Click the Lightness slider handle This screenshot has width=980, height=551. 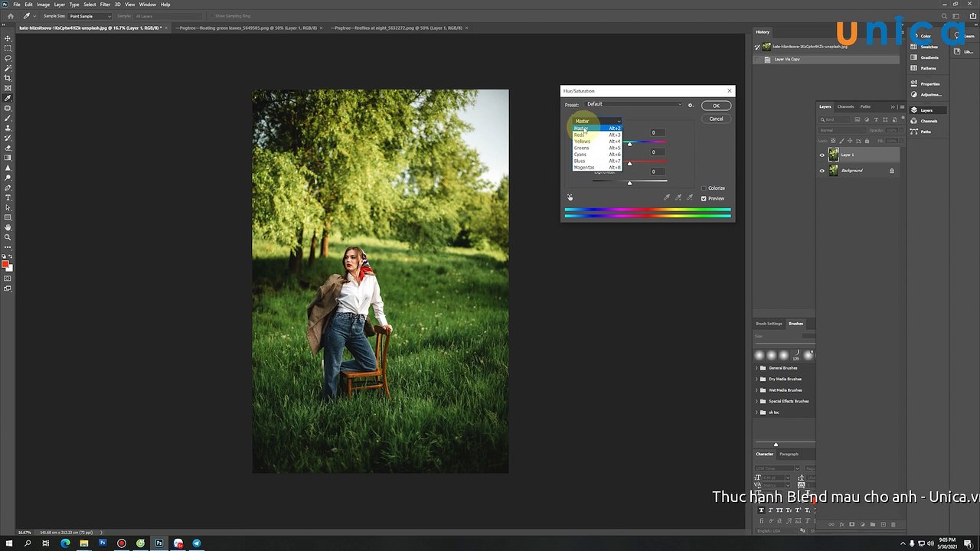pyautogui.click(x=629, y=183)
